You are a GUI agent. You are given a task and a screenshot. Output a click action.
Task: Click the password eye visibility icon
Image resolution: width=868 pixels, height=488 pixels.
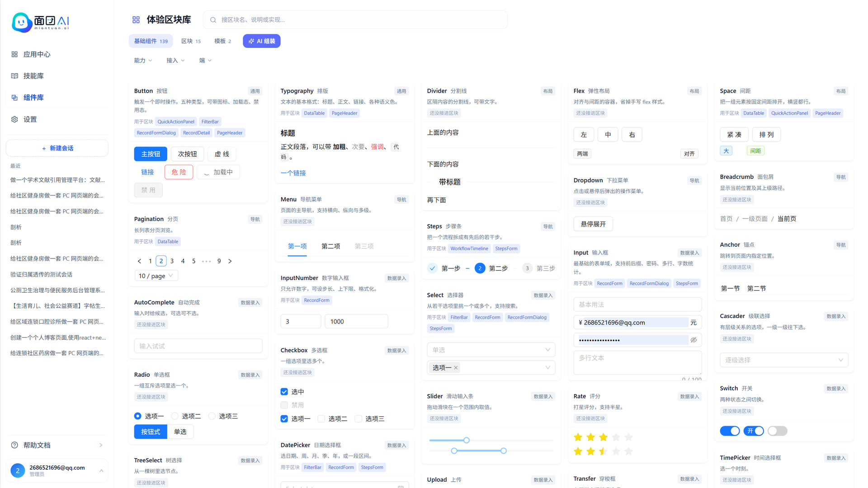(693, 340)
